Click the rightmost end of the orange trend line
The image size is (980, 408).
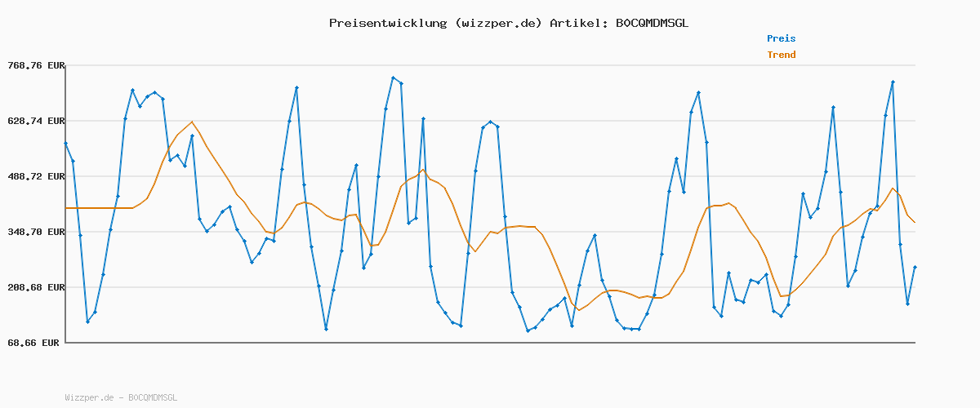pyautogui.click(x=915, y=223)
